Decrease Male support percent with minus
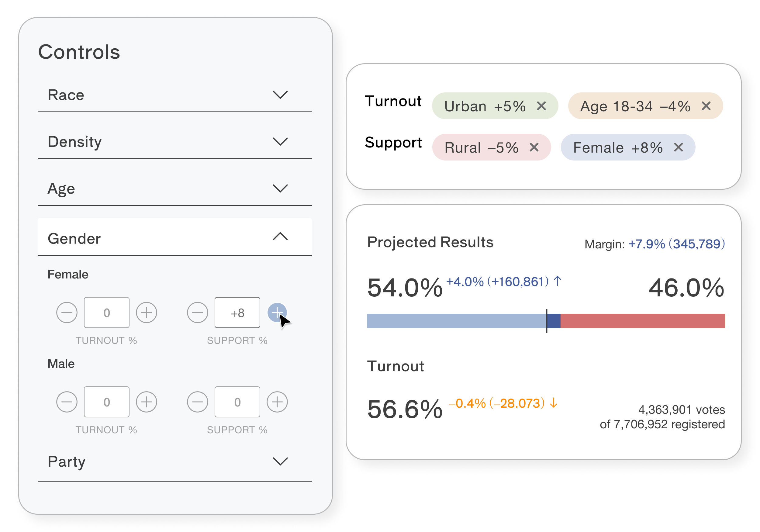760x532 pixels. [x=197, y=402]
